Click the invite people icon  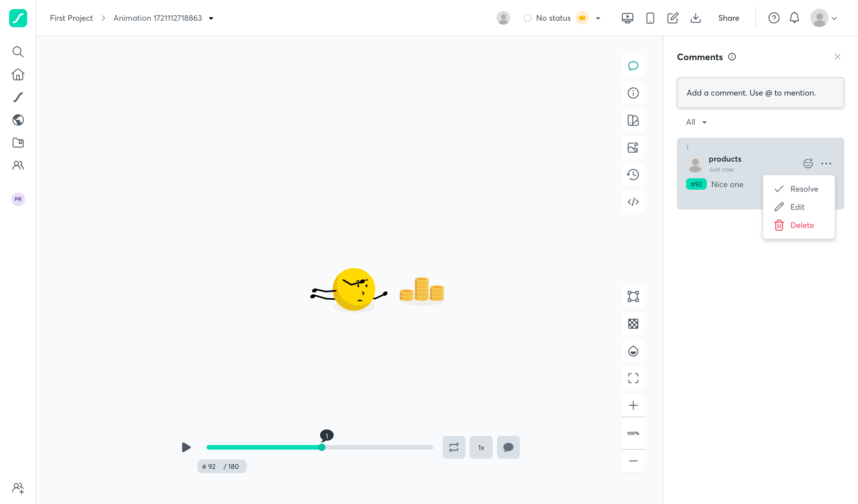click(x=18, y=488)
